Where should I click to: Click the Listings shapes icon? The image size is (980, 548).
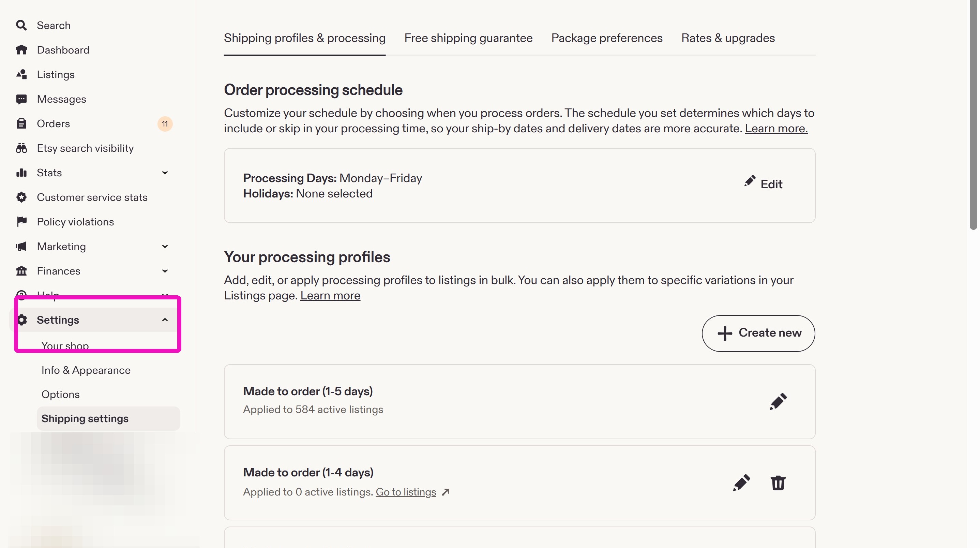(x=21, y=75)
